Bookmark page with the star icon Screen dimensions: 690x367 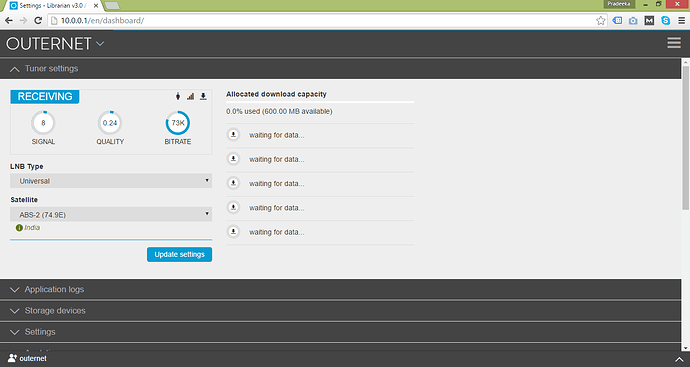coord(600,20)
